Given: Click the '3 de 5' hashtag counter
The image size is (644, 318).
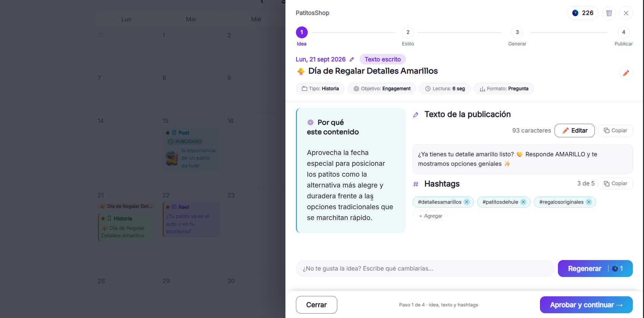Looking at the screenshot, I should [586, 183].
